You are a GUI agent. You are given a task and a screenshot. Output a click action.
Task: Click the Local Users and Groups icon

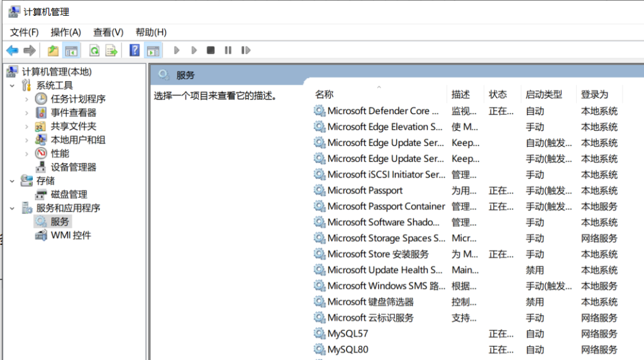41,140
